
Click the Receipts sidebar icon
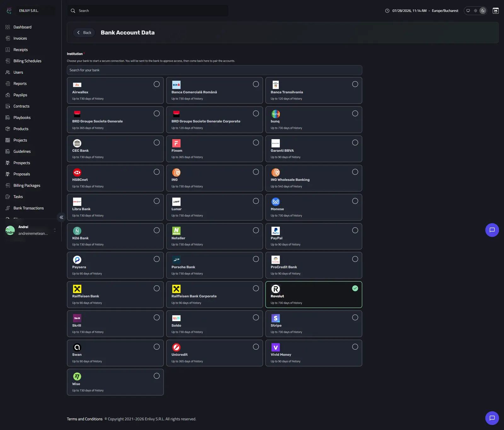[8, 50]
